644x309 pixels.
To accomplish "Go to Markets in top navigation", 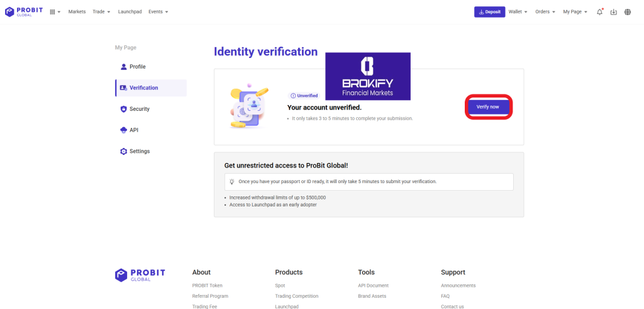I will point(77,12).
